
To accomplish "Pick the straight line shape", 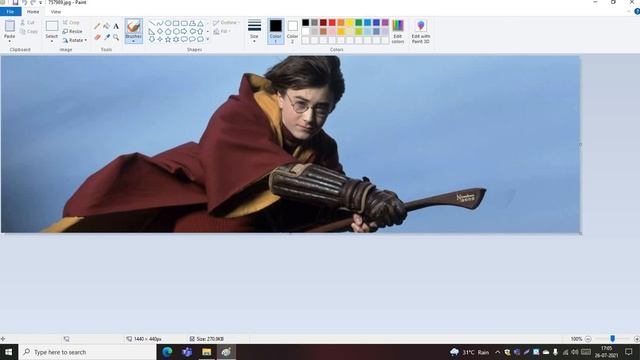I will point(152,23).
